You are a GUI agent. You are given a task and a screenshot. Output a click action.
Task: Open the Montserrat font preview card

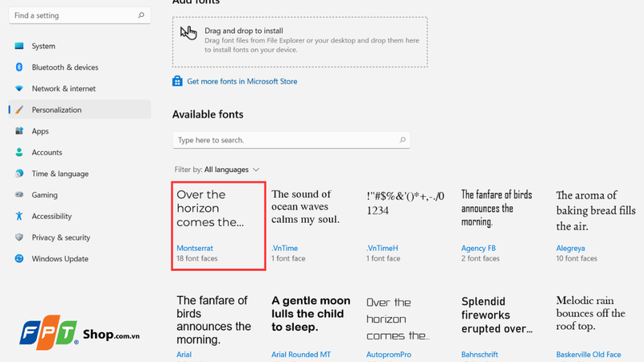(x=218, y=226)
